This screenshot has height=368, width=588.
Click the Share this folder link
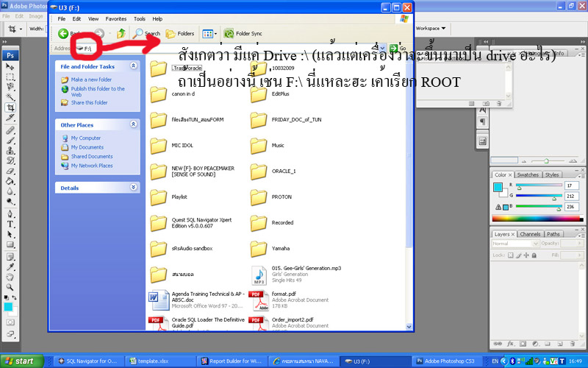(89, 102)
